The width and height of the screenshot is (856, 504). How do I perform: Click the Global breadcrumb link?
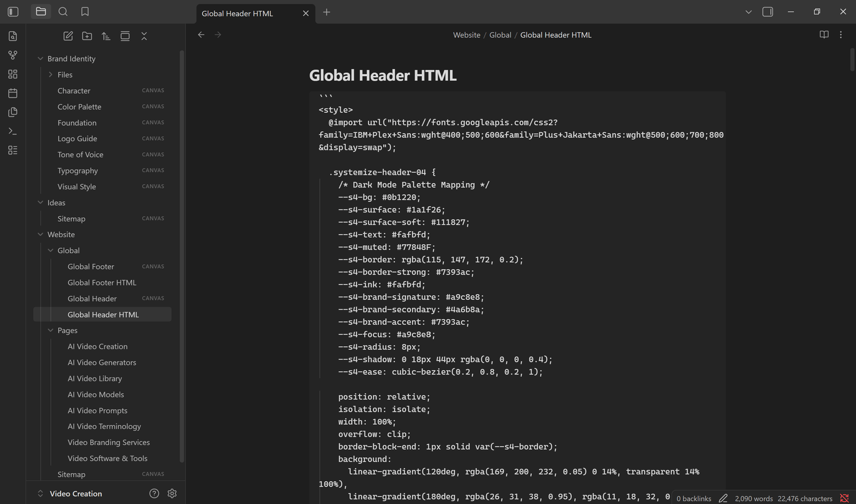click(x=500, y=35)
